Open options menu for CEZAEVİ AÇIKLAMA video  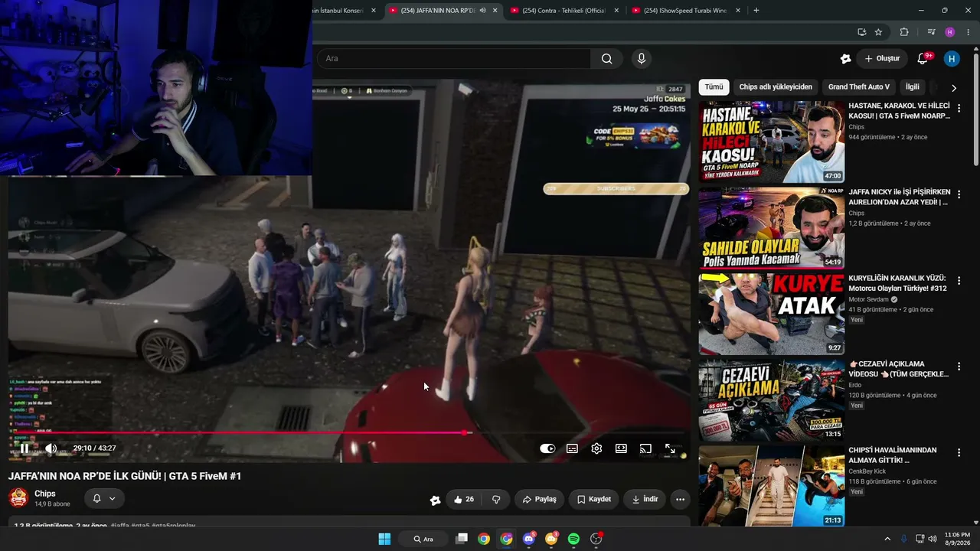(x=959, y=367)
